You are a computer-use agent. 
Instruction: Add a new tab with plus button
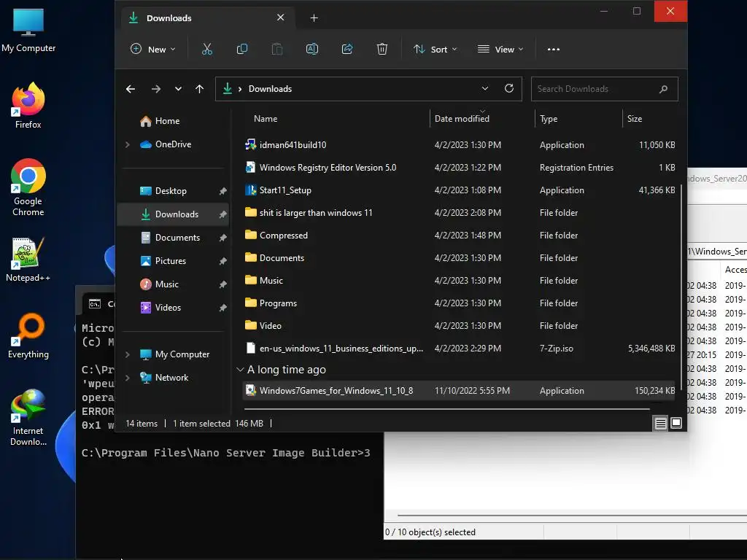[314, 18]
